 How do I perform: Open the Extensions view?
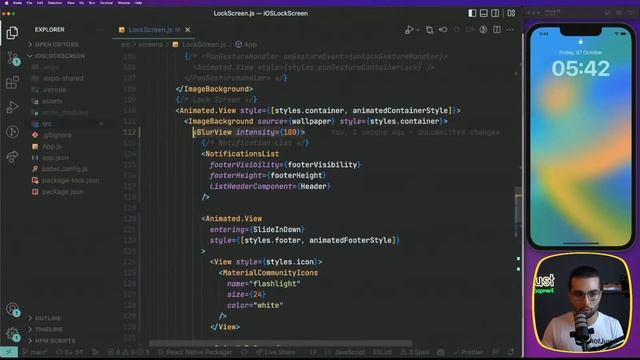pos(12,82)
